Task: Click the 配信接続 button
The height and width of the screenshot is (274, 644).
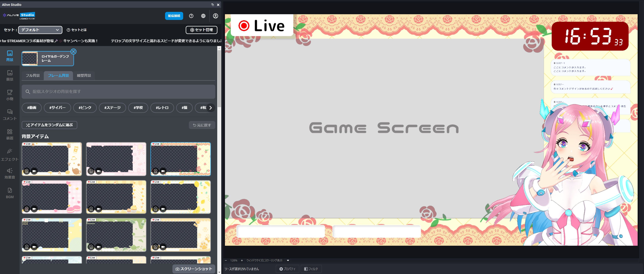Action: pos(174,16)
